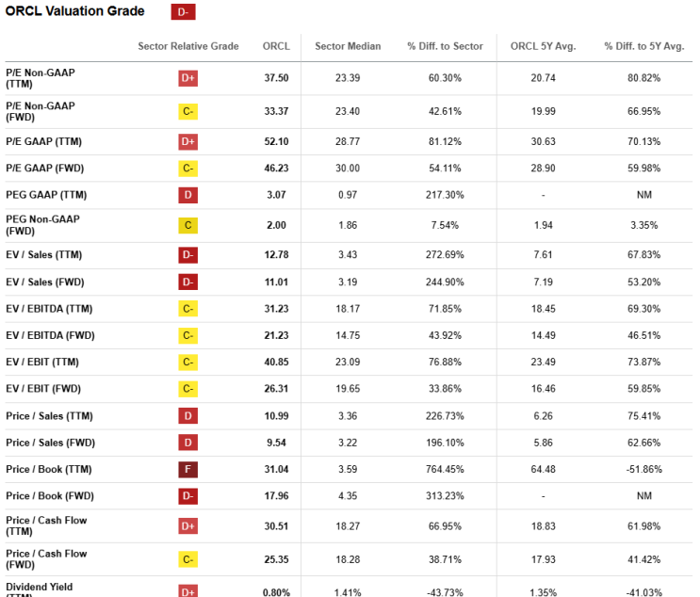The width and height of the screenshot is (700, 597).
Task: Click the 764.45% sector difference cell
Action: click(x=445, y=469)
